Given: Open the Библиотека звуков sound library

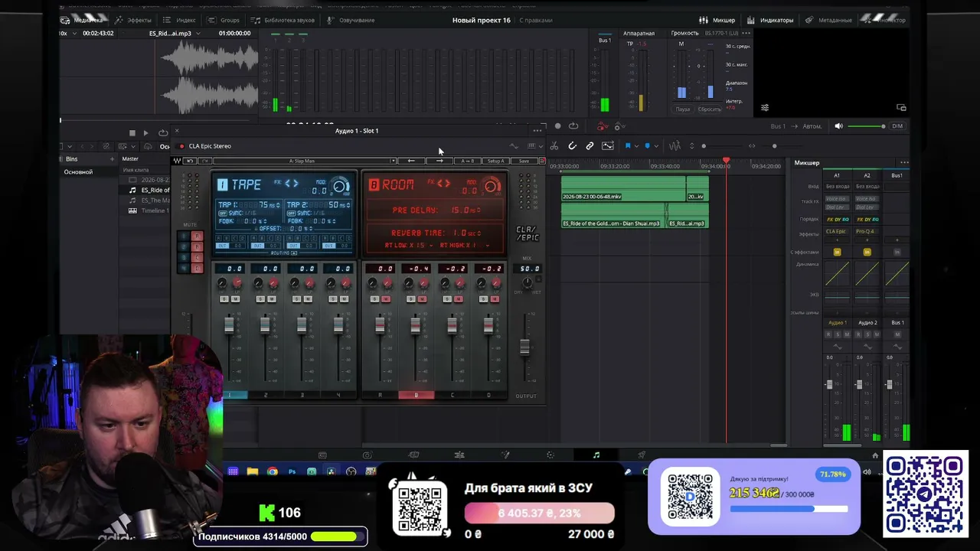Looking at the screenshot, I should 283,20.
